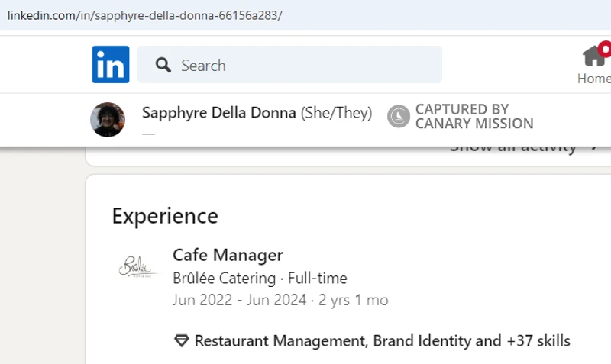Click Brûlée Catering · Full-time text

[260, 279]
